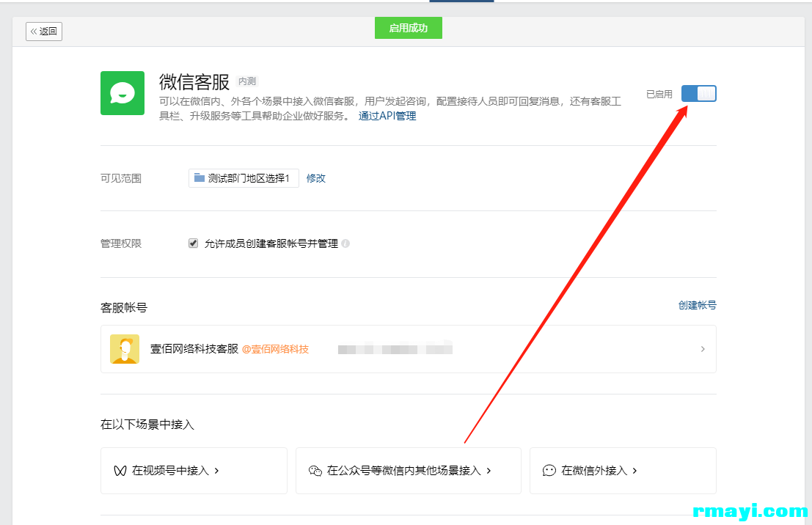Click the 视频号 butterfly icon

120,471
